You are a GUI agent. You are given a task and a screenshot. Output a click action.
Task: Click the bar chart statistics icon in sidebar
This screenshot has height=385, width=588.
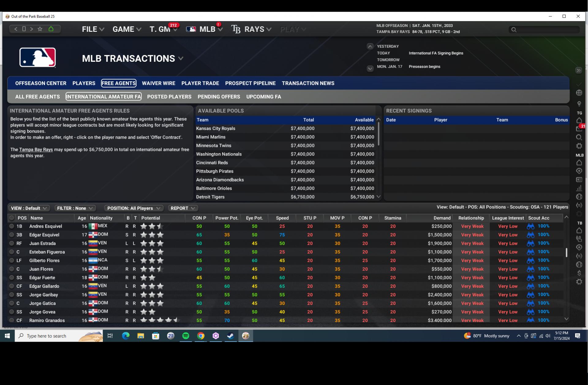[579, 188]
